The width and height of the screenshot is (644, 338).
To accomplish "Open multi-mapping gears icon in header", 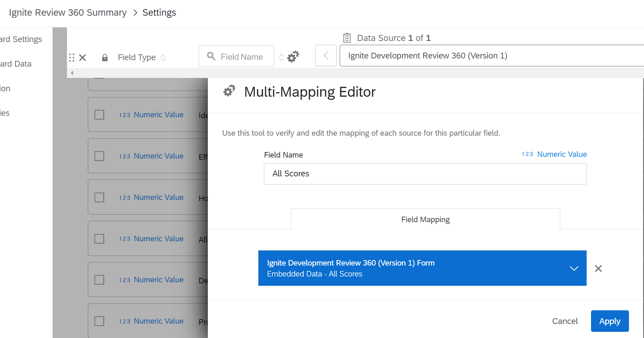I will (293, 56).
